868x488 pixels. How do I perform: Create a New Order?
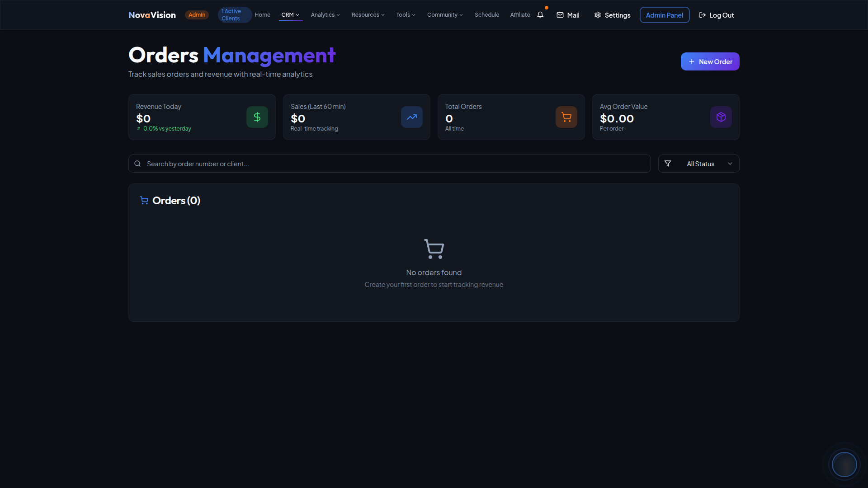(x=710, y=61)
